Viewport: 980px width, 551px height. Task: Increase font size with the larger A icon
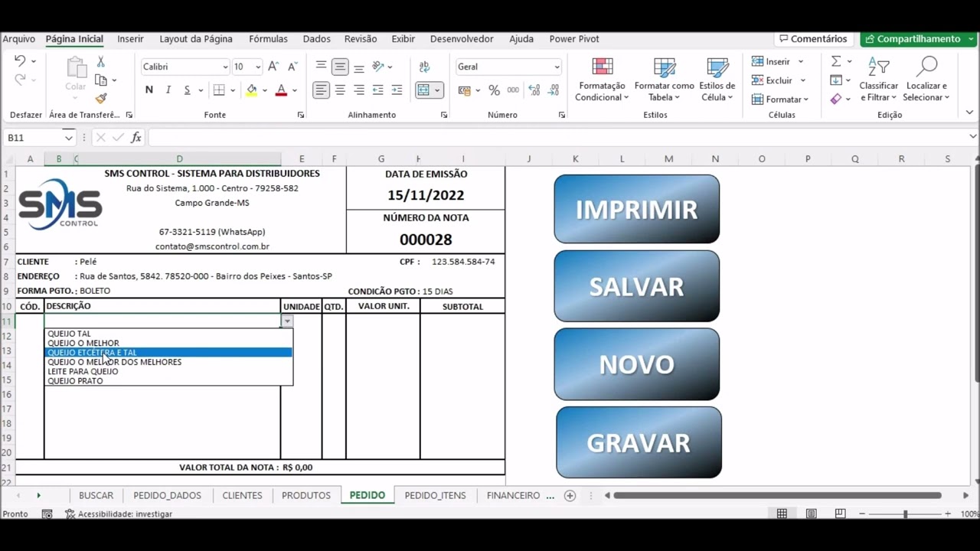click(273, 67)
